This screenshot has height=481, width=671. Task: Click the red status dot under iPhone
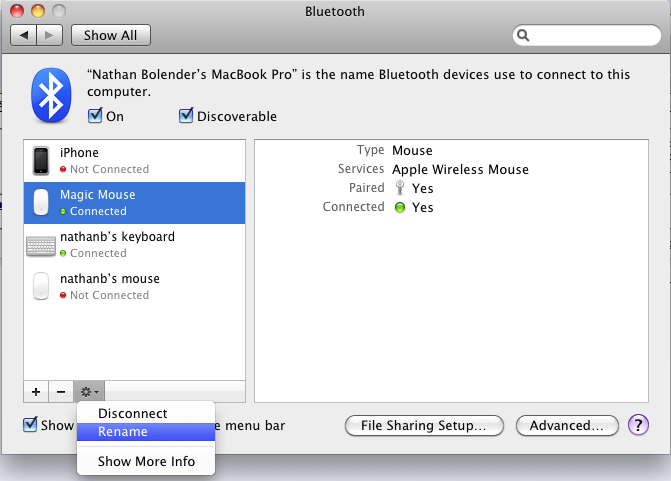point(63,169)
